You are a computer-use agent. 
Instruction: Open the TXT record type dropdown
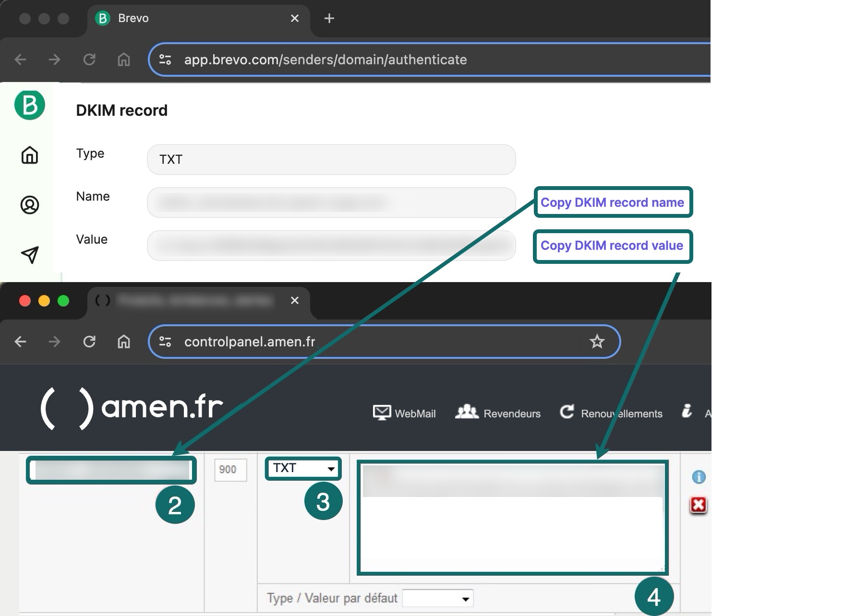[x=303, y=468]
